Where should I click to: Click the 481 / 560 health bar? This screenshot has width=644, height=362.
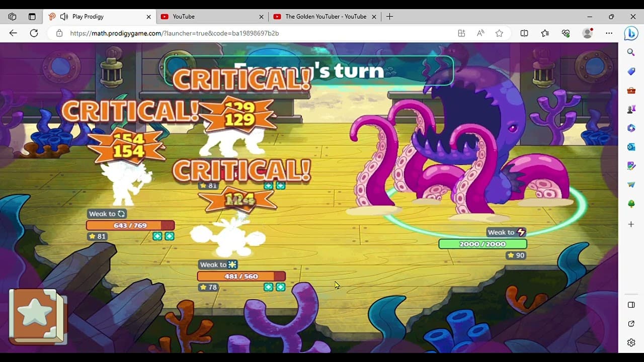(242, 276)
